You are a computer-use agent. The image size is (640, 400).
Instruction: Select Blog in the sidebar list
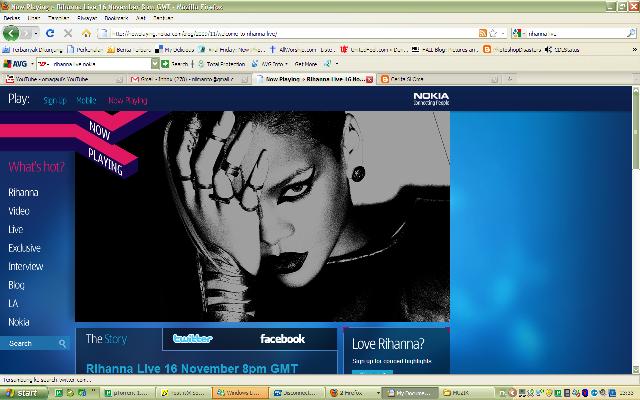pos(16,285)
